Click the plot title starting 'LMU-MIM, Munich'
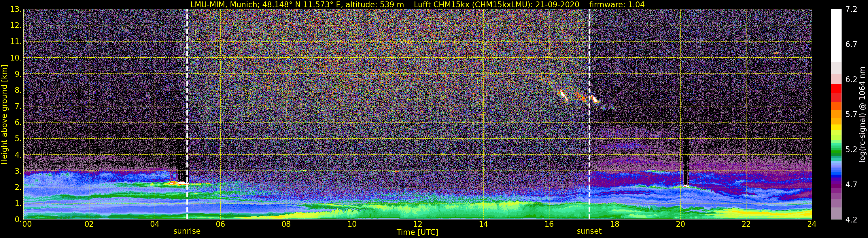This screenshot has width=868, height=238. pos(417,4)
